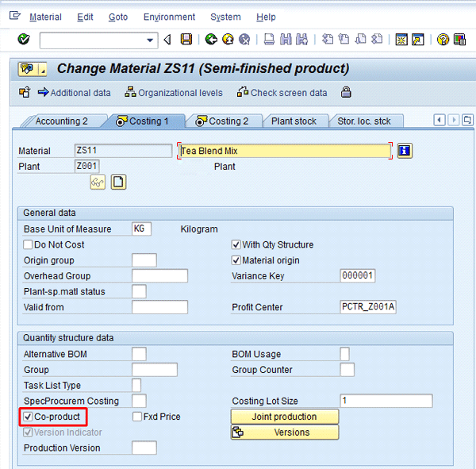This screenshot has height=469, width=476.
Task: Click the green Back arrow icon
Action: pos(210,40)
